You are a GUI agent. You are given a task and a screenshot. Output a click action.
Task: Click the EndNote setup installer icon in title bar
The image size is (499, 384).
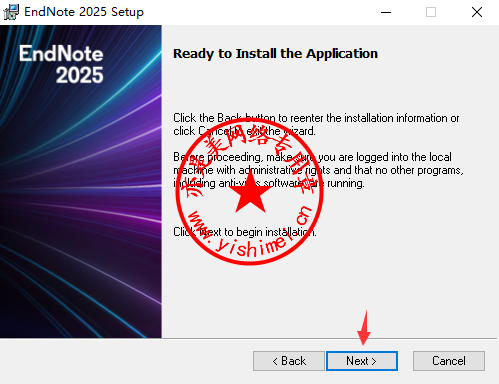tap(11, 12)
